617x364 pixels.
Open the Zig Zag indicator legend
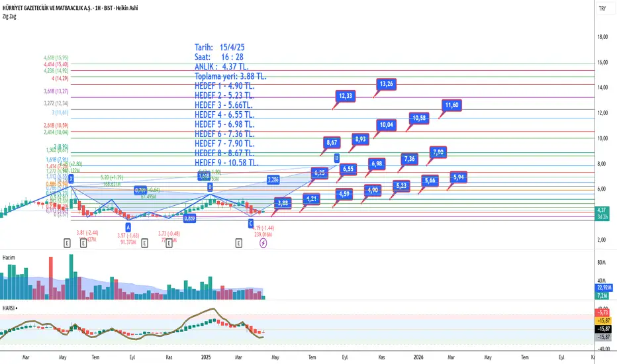click(9, 17)
